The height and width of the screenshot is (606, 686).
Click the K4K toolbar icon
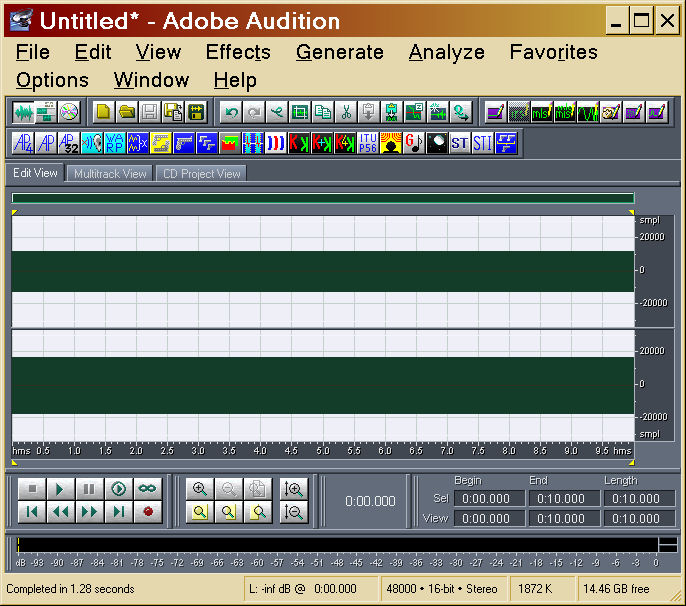tap(345, 143)
